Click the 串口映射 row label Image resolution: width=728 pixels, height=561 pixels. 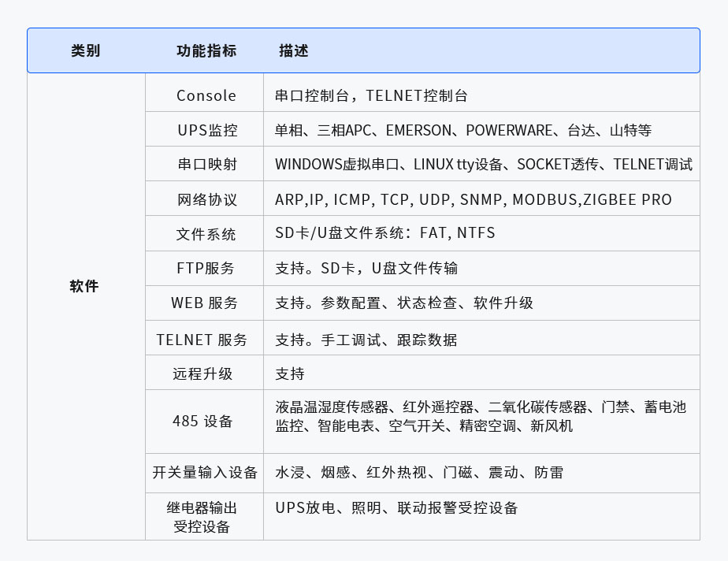click(x=204, y=163)
